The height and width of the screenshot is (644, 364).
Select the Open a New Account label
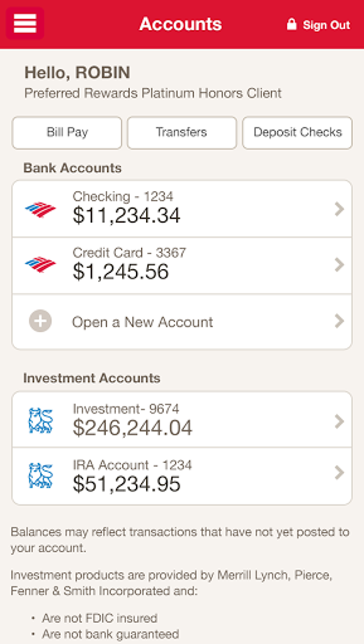pyautogui.click(x=142, y=322)
